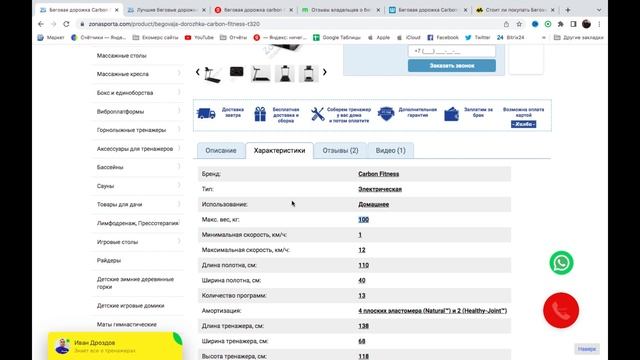Open the extensions puzzle icon
This screenshot has height=360, width=640.
[x=560, y=24]
